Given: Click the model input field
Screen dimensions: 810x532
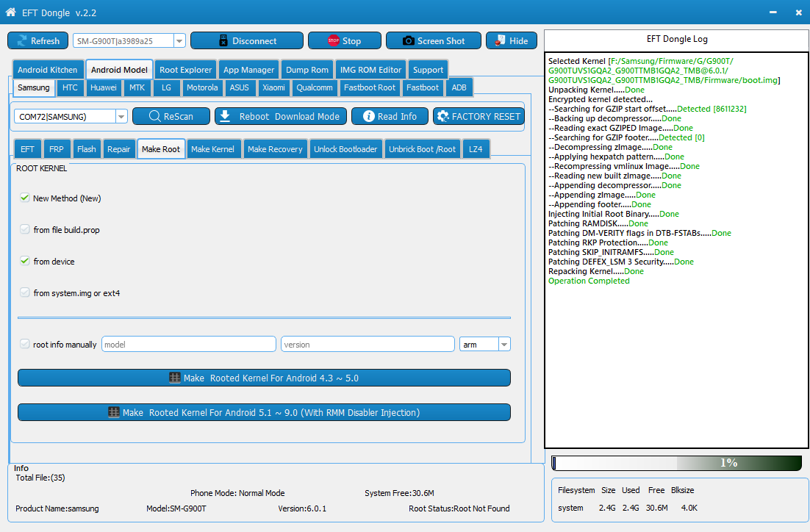Looking at the screenshot, I should click(189, 344).
